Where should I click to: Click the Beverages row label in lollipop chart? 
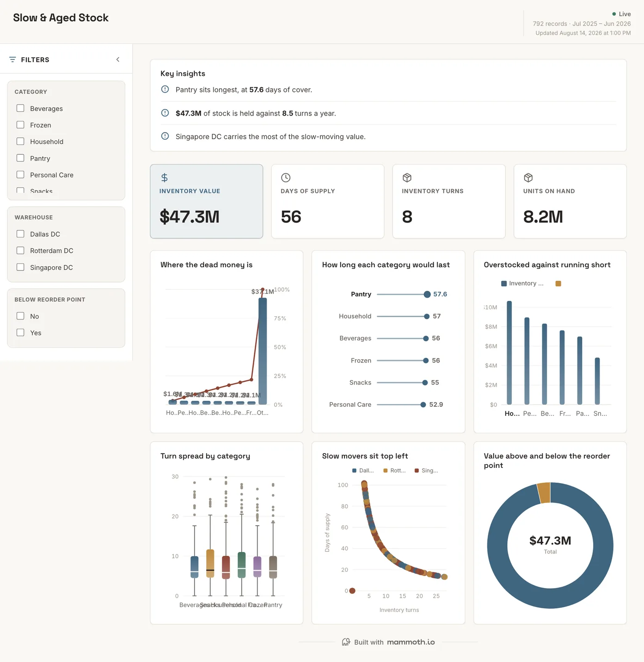click(x=355, y=338)
